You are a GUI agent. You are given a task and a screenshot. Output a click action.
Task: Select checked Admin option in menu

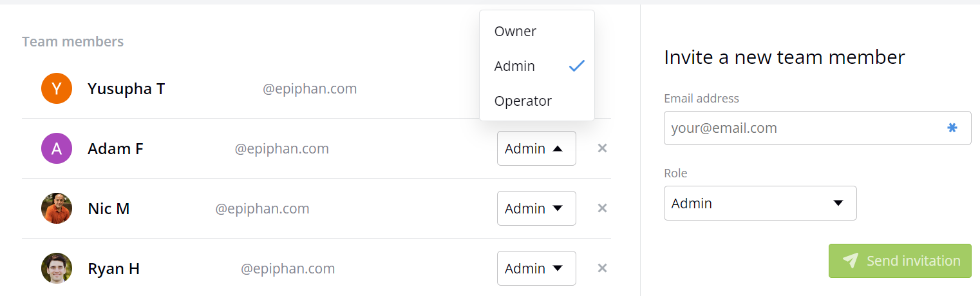click(x=537, y=66)
